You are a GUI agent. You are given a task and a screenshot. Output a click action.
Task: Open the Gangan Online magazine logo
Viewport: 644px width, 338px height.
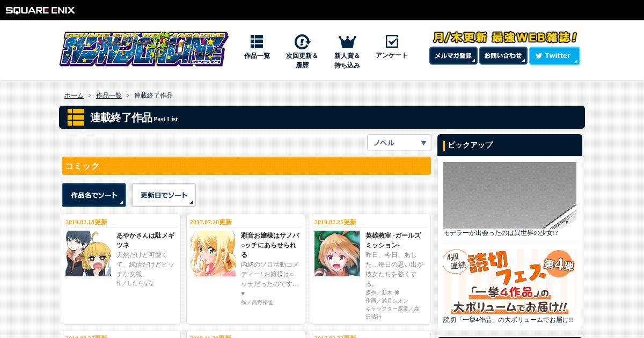(144, 49)
